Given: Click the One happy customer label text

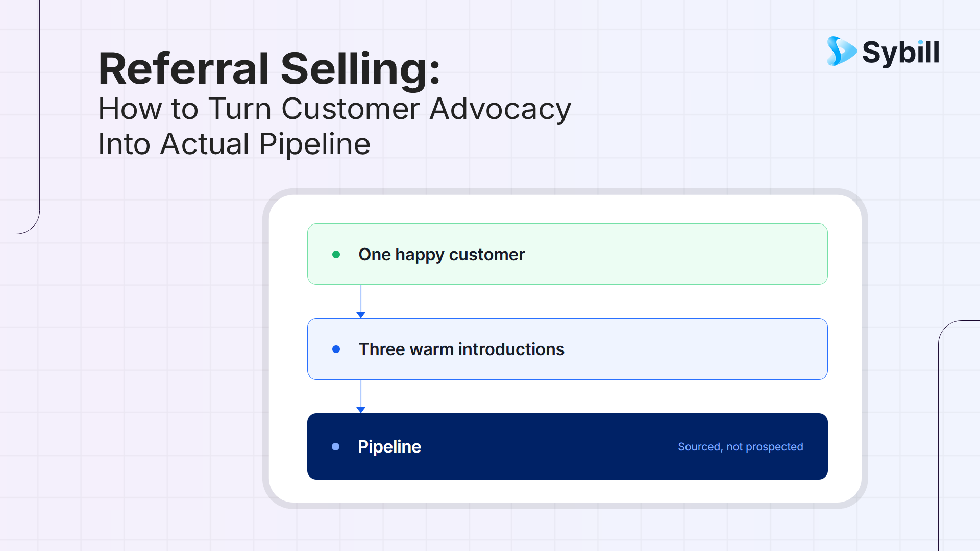Looking at the screenshot, I should click(442, 255).
